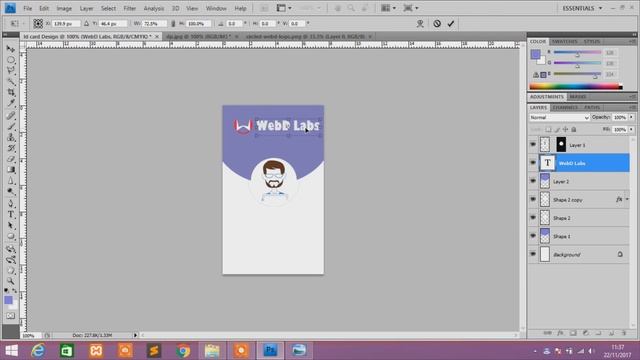
Task: Select the Dodge tool
Action: click(x=11, y=191)
